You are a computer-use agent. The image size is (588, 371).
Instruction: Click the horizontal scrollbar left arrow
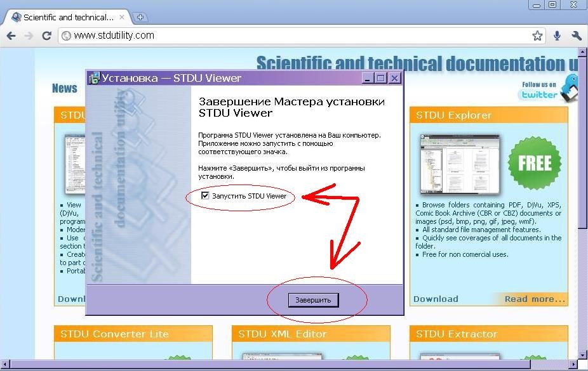pyautogui.click(x=5, y=364)
